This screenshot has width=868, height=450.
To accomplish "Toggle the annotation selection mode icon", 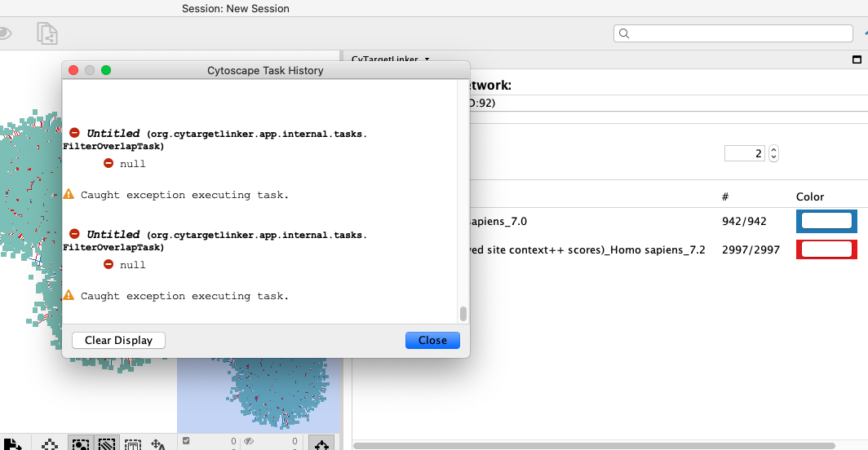I will pos(133,444).
